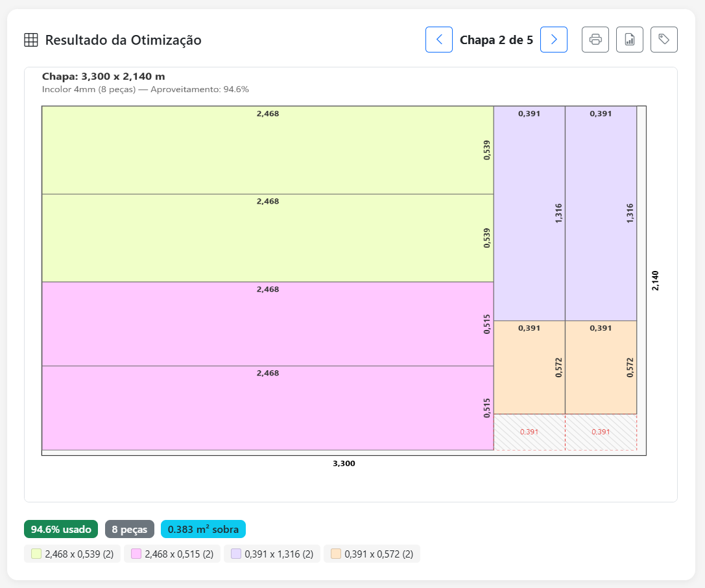Click the Resultado da Otimização heading
705x588 pixels.
(x=123, y=40)
